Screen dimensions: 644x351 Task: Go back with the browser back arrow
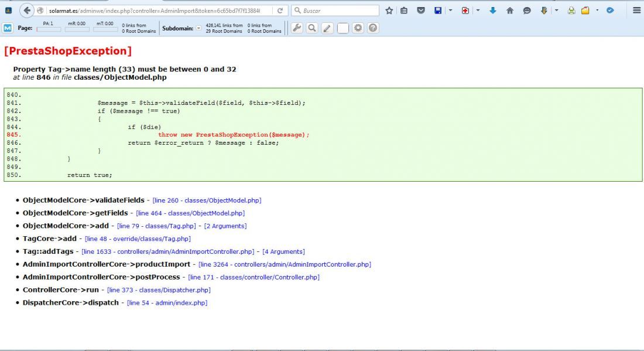27,11
